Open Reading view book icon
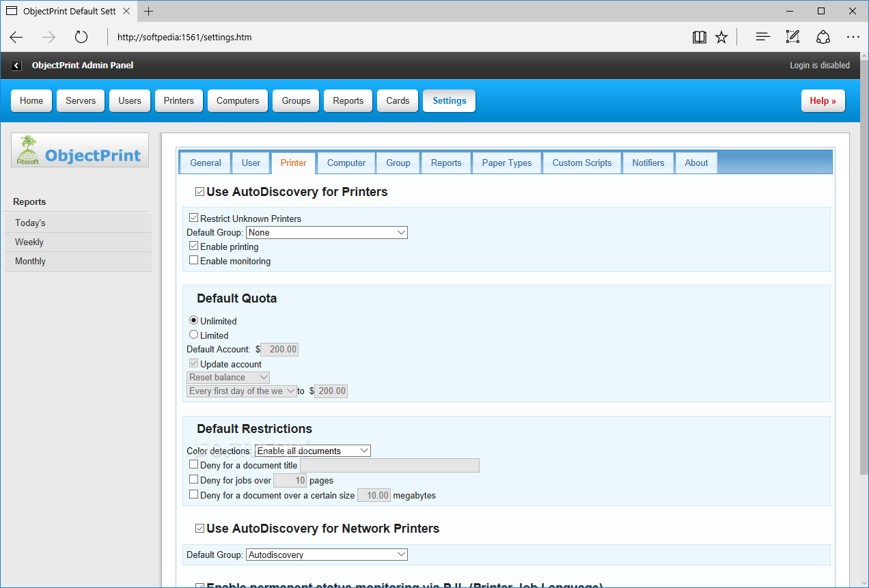Screen dimensions: 869x588 [x=700, y=37]
